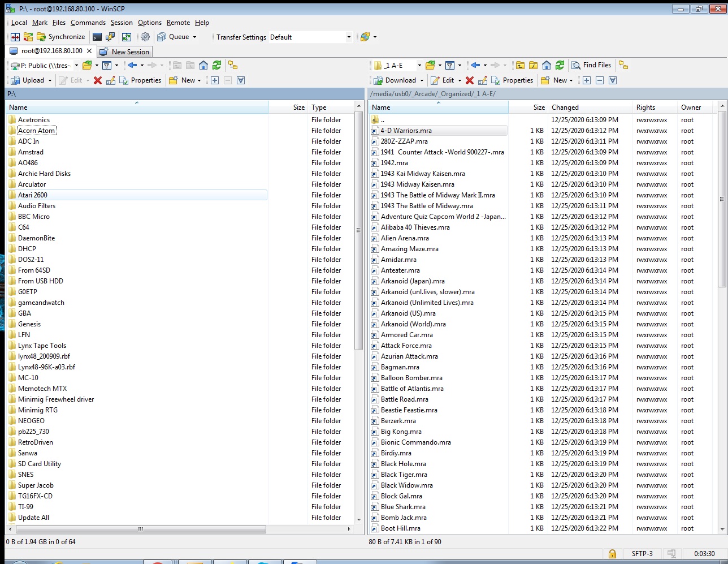Open Preferences via the gear icon
Image resolution: width=728 pixels, height=564 pixels.
145,37
